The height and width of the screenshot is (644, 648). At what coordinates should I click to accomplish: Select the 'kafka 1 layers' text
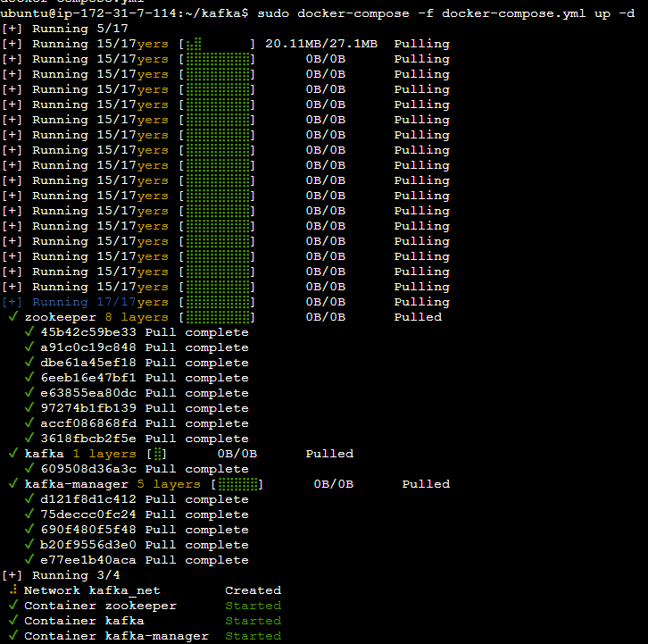click(x=80, y=454)
